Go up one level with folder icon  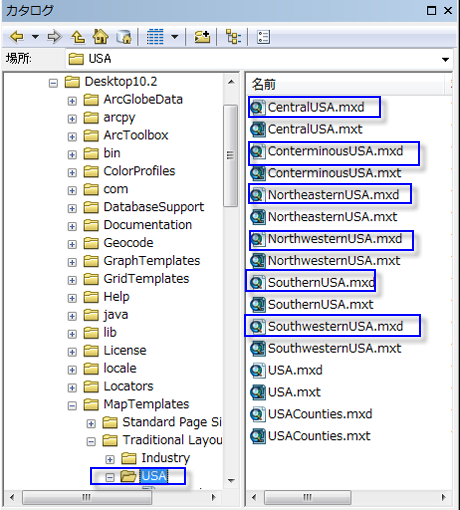click(x=78, y=37)
